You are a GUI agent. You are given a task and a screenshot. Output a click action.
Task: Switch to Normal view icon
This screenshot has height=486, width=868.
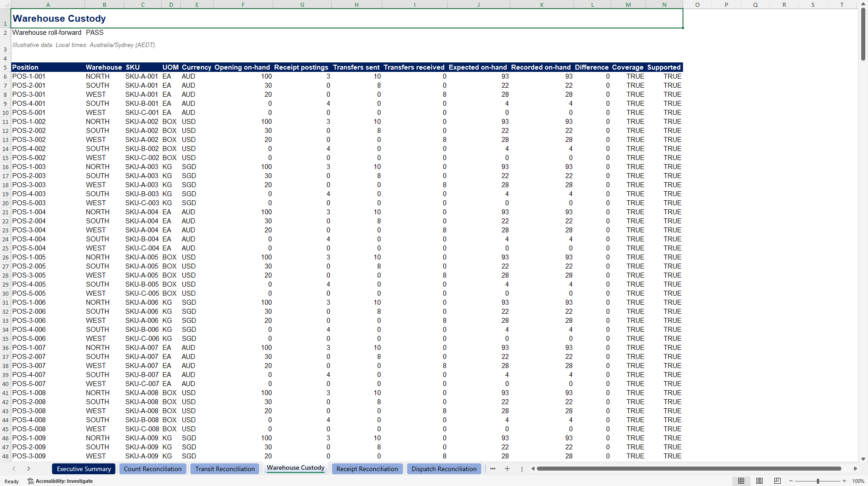click(x=741, y=481)
